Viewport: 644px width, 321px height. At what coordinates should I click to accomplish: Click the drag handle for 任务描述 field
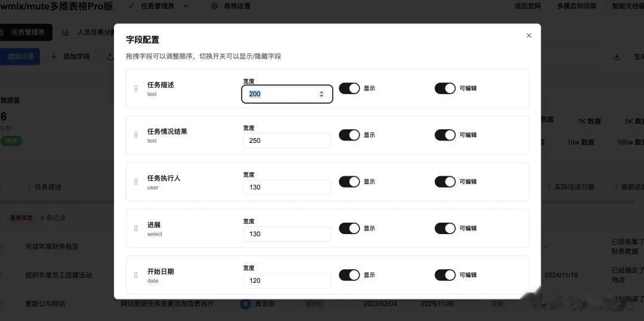tap(136, 89)
